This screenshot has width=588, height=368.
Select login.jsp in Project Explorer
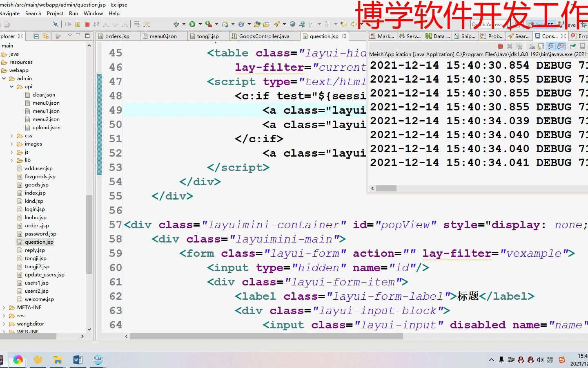click(35, 209)
